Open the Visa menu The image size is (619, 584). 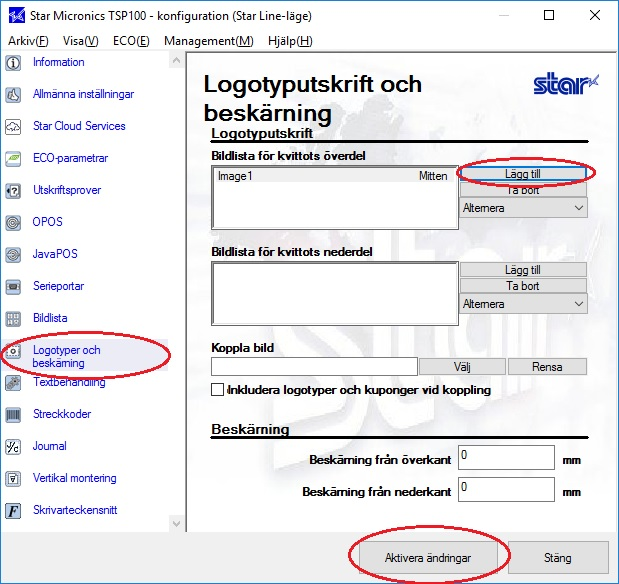[x=81, y=41]
